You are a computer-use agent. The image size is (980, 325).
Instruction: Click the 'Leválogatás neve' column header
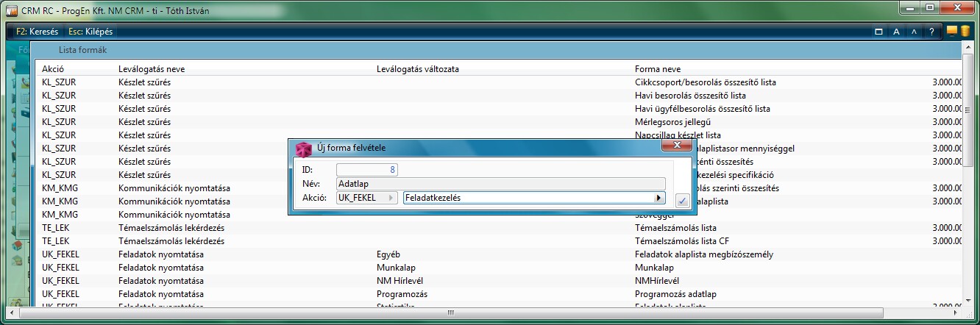[152, 68]
